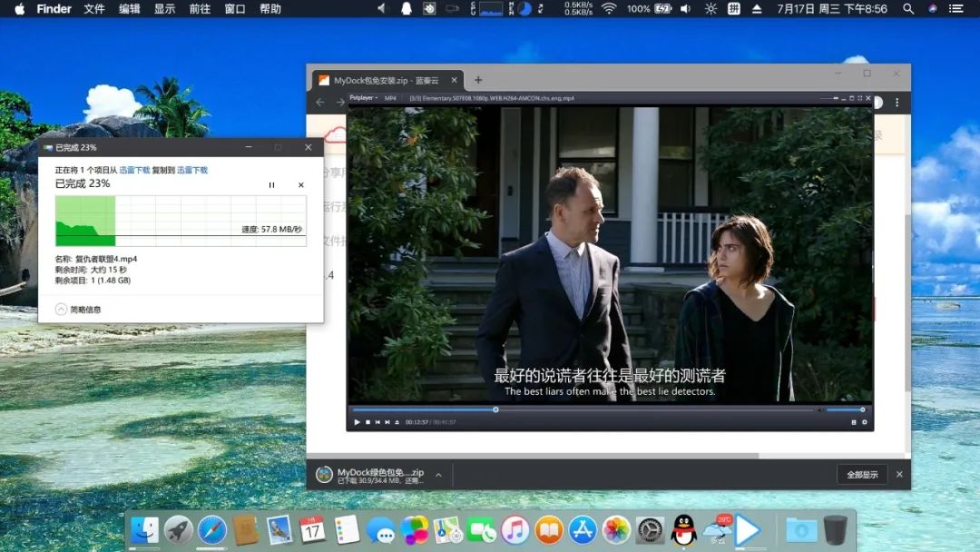Close the browser downloads bar

point(899,475)
